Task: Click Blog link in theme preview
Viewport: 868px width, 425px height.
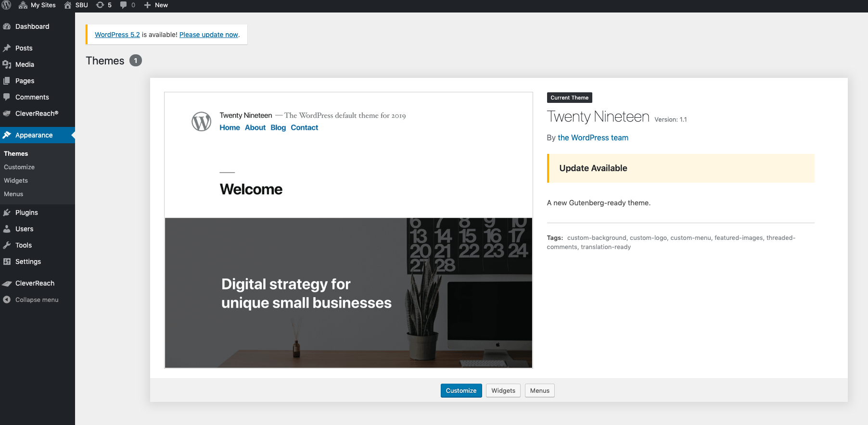Action: coord(278,128)
